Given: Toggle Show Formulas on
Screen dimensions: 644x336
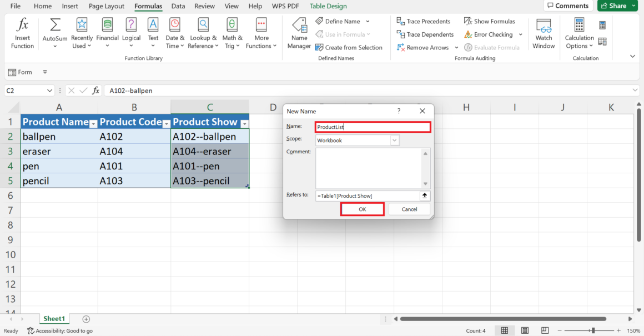Looking at the screenshot, I should coord(490,21).
